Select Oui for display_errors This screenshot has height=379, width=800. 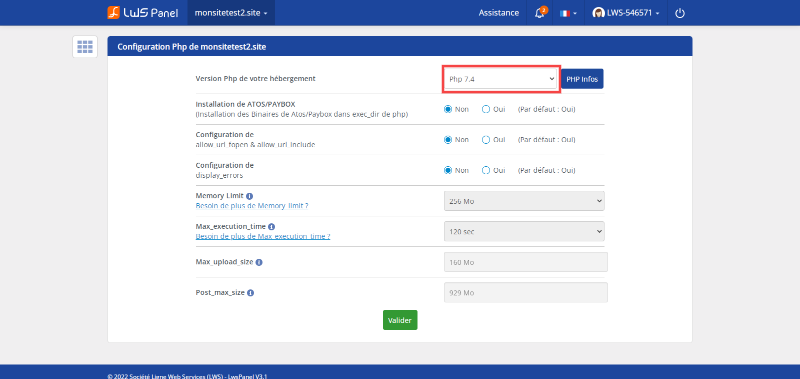486,170
